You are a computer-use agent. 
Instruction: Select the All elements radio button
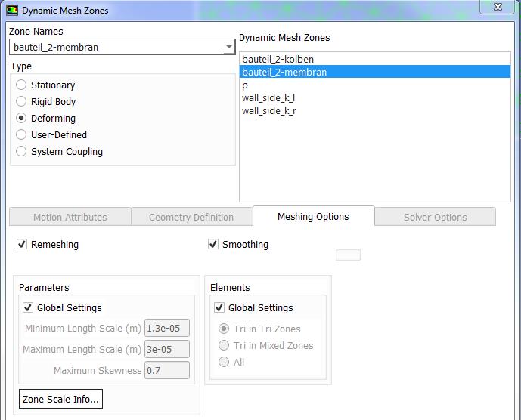(224, 362)
